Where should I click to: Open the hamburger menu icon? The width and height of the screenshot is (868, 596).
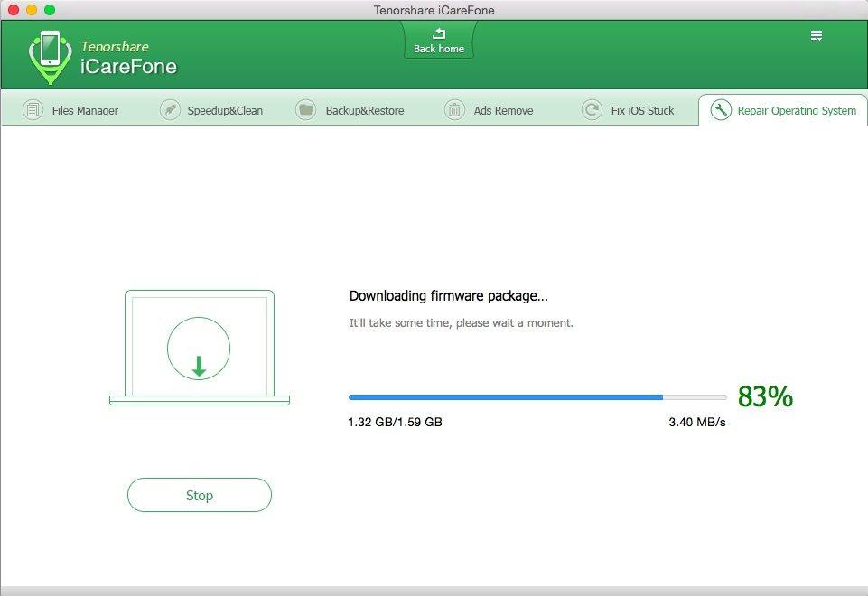click(816, 35)
